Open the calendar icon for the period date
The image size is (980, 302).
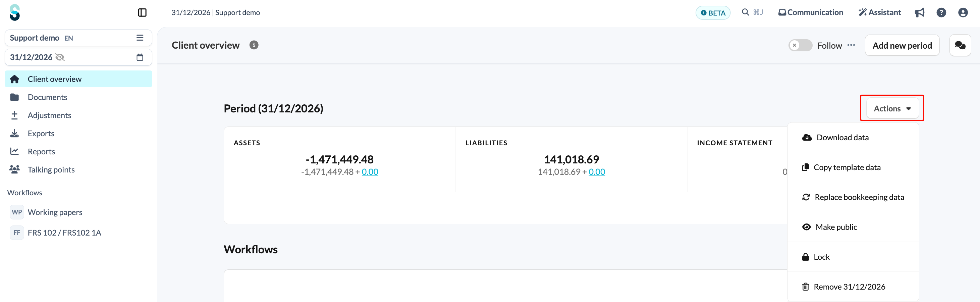(x=140, y=57)
